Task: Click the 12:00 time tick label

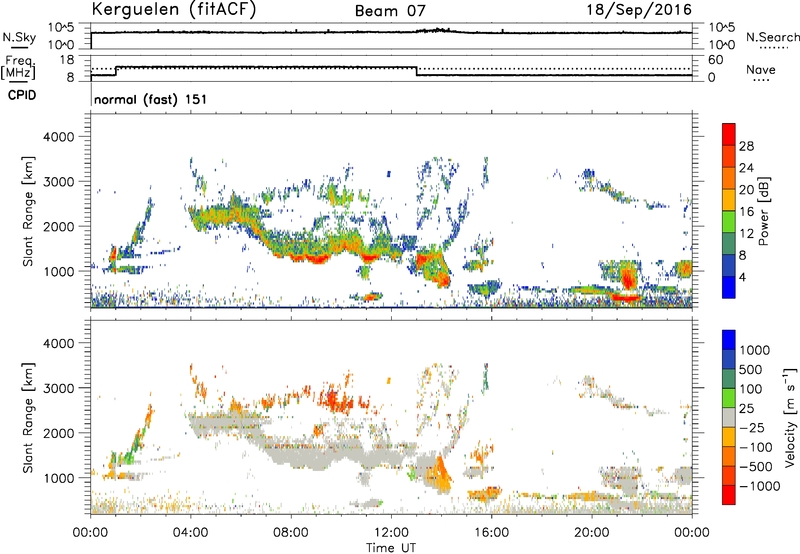Action: click(391, 533)
